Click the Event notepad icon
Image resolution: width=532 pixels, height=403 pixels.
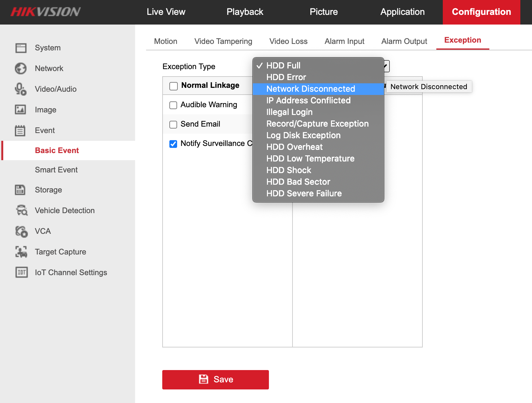[x=20, y=130]
